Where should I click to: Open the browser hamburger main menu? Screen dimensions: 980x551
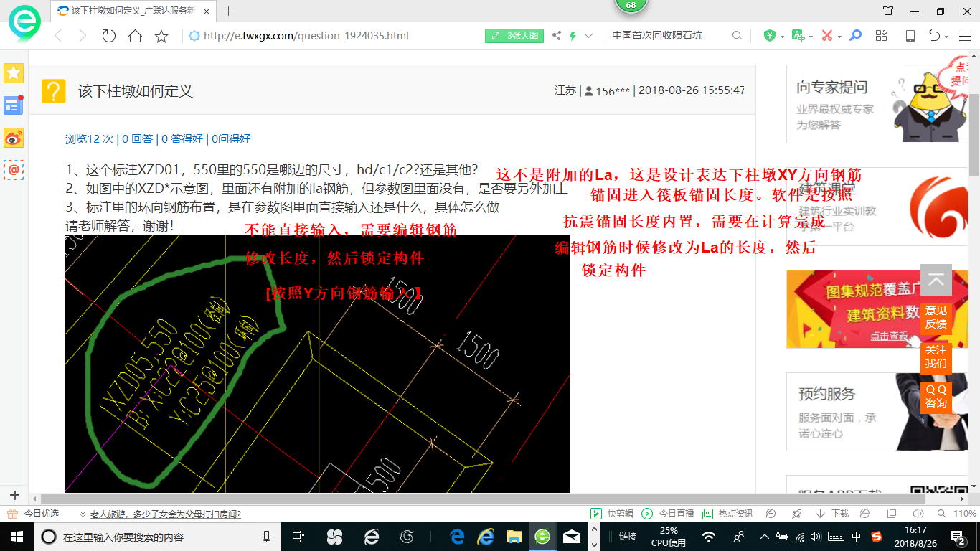[966, 36]
